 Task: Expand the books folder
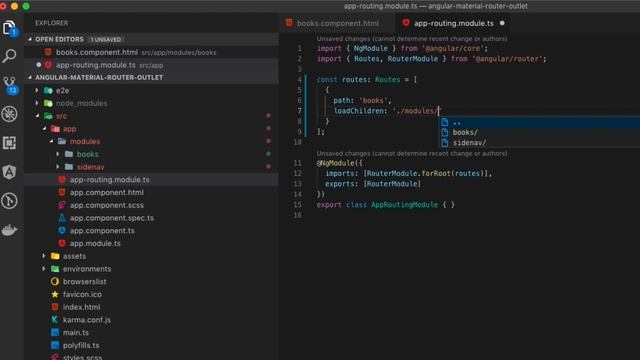(x=58, y=154)
